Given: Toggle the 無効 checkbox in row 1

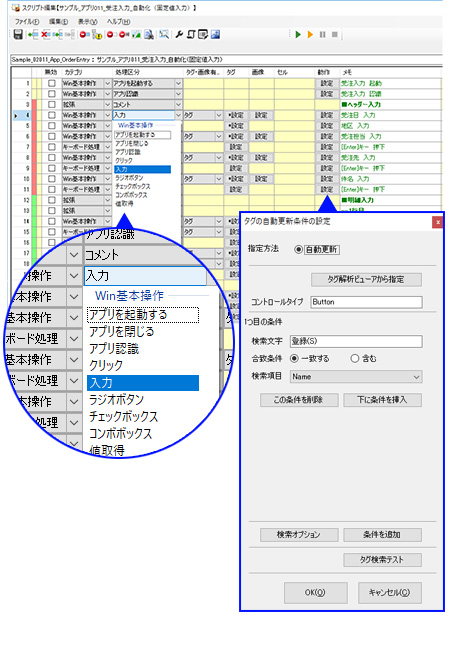Looking at the screenshot, I should (51, 83).
